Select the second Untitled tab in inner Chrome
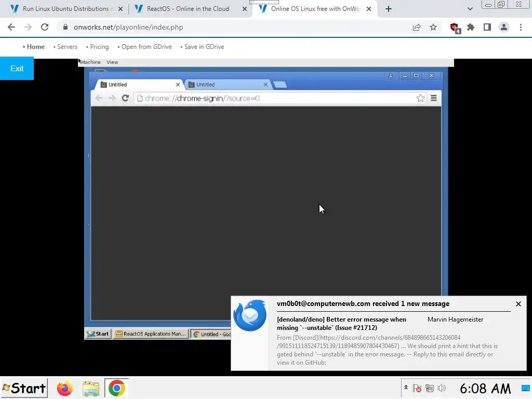 pyautogui.click(x=227, y=85)
